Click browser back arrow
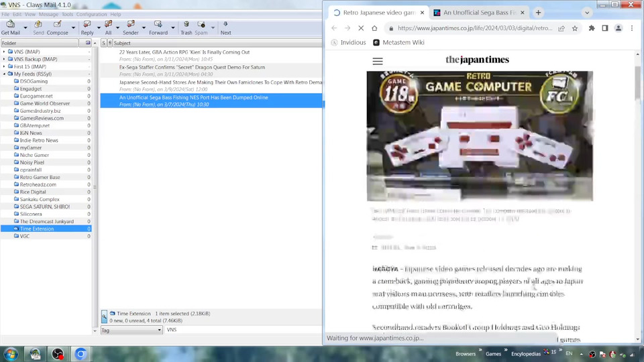Screen dimensions: 644x362 click(x=334, y=28)
